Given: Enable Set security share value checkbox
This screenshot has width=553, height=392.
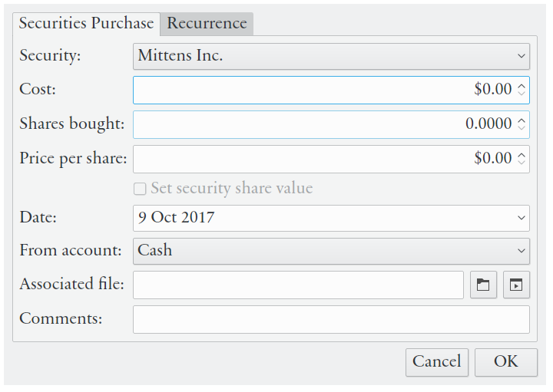Looking at the screenshot, I should (x=140, y=189).
